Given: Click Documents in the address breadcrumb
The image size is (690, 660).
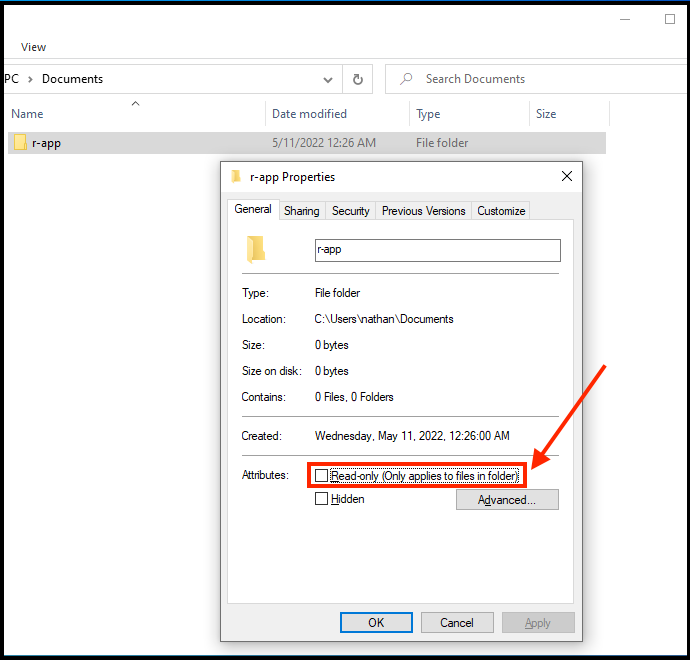Looking at the screenshot, I should [73, 79].
